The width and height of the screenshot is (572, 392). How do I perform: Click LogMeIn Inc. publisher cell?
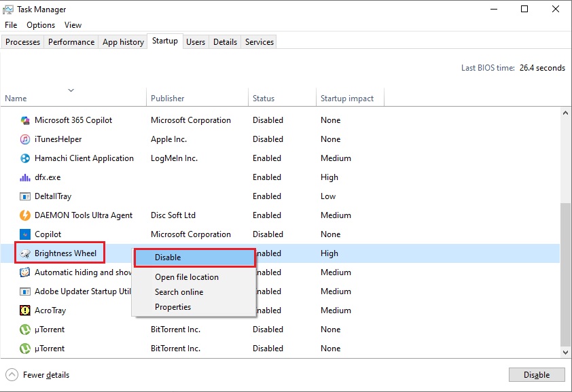174,158
